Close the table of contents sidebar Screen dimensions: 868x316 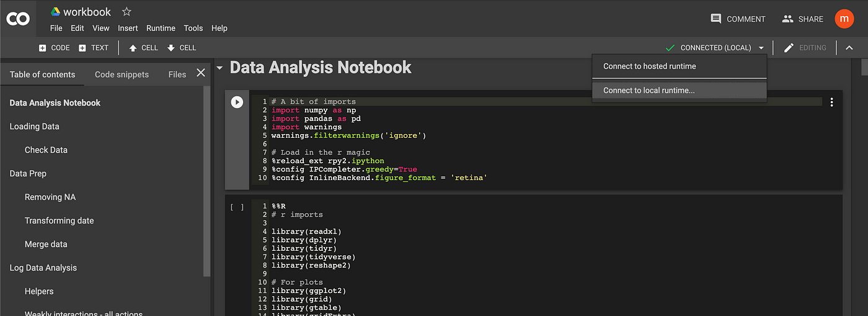click(x=201, y=73)
